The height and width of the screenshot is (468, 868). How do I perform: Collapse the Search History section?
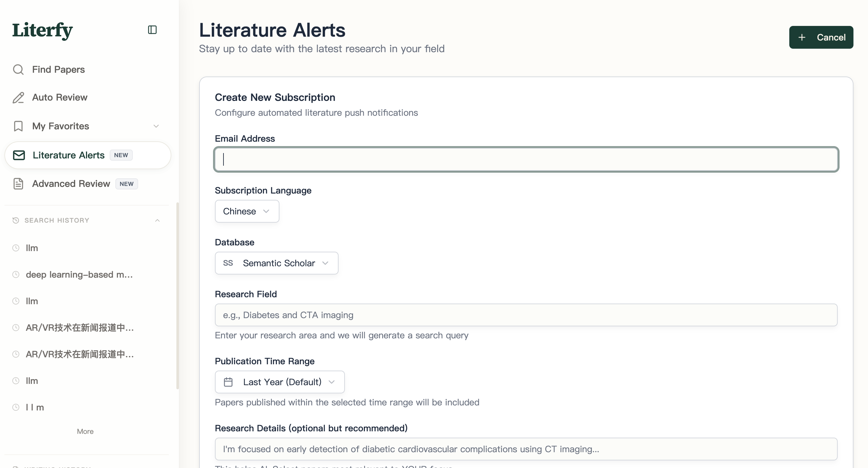point(157,220)
